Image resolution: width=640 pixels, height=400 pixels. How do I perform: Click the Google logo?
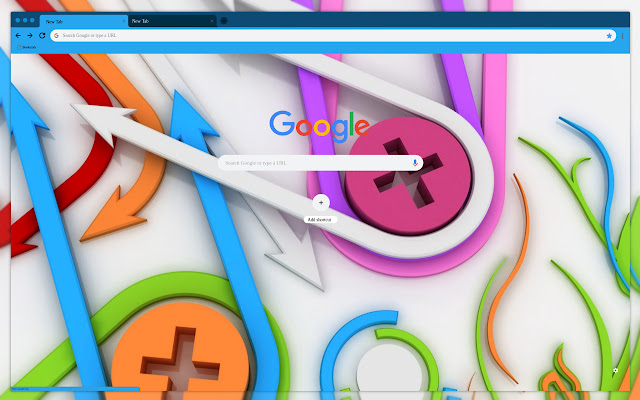pyautogui.click(x=320, y=126)
